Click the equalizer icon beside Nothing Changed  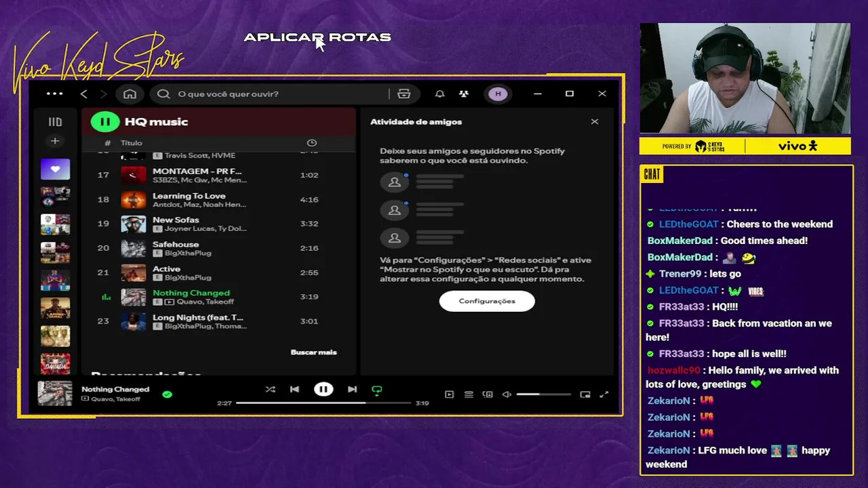(x=106, y=297)
